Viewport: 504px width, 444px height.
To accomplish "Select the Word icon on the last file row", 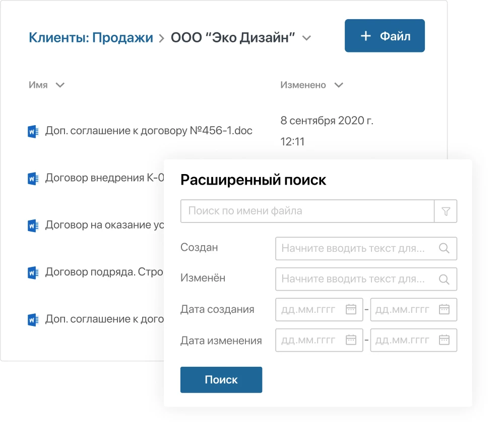I will coord(33,319).
